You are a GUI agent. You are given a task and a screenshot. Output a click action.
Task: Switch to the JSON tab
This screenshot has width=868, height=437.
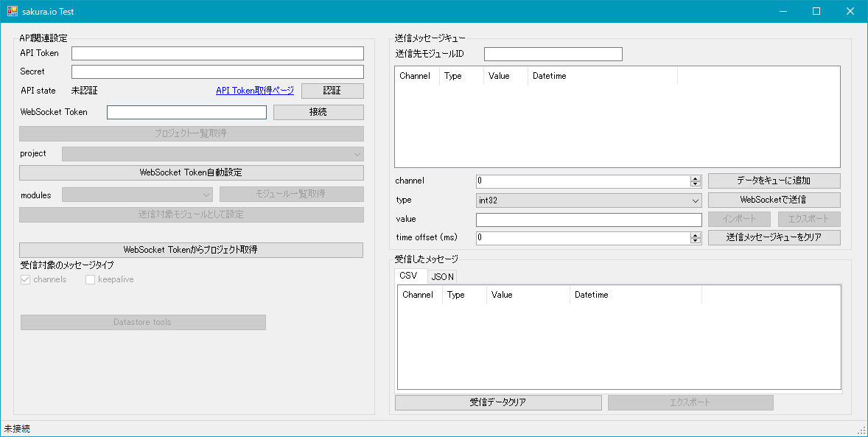442,276
